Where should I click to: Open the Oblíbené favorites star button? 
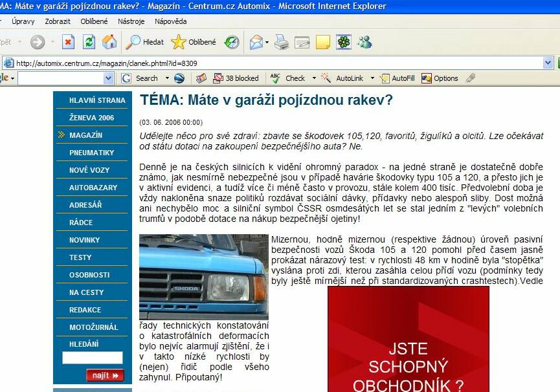coord(194,42)
